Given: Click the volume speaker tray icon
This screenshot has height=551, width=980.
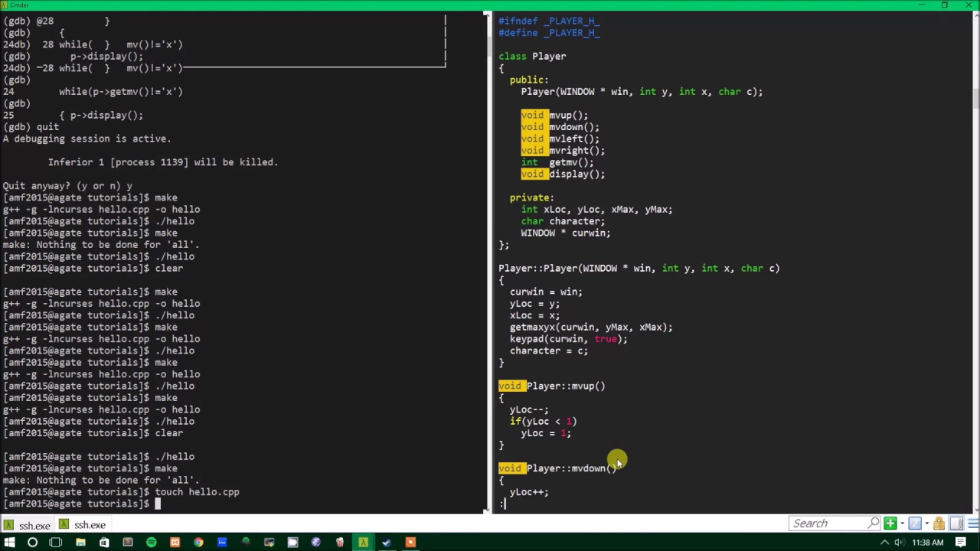Looking at the screenshot, I should coord(900,543).
